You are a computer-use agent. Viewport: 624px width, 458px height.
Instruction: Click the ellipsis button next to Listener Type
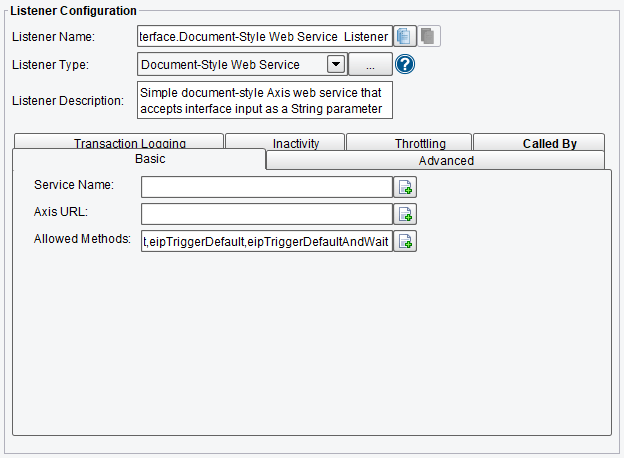pyautogui.click(x=370, y=64)
